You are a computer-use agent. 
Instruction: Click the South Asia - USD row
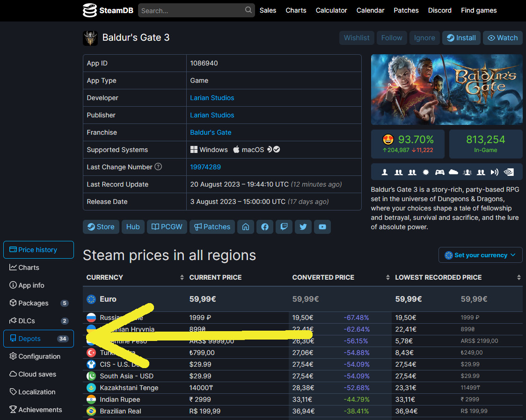click(303, 376)
